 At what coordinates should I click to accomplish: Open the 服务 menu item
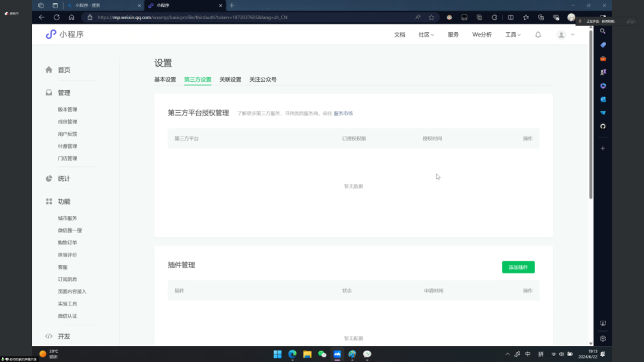tap(453, 35)
